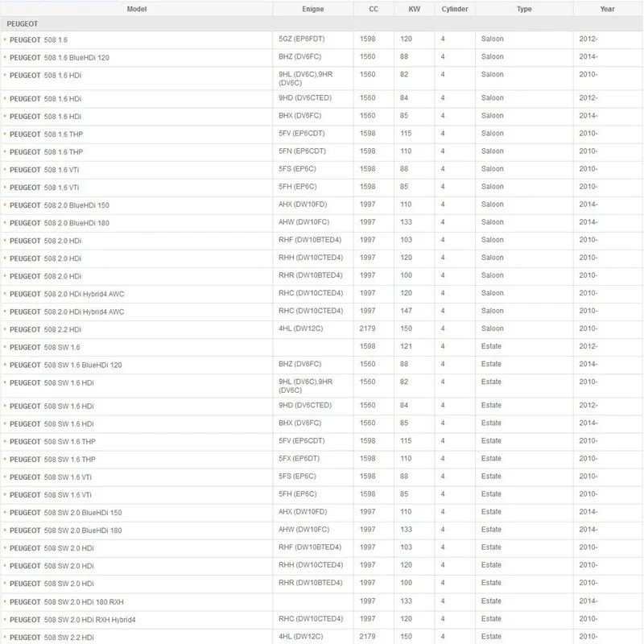Click the 5GZ (EP6FDT) engine cell
The height and width of the screenshot is (644, 644).
pos(301,39)
